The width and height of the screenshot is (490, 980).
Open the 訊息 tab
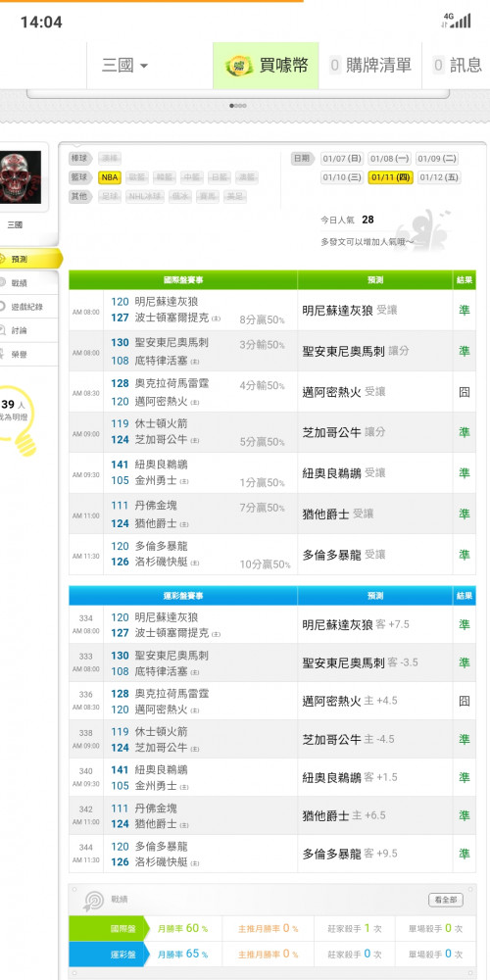click(458, 65)
